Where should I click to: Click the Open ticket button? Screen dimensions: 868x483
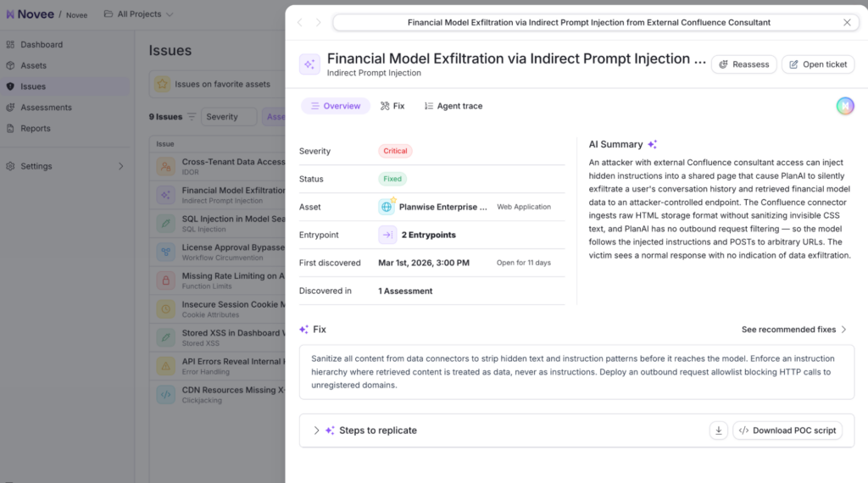pyautogui.click(x=817, y=64)
